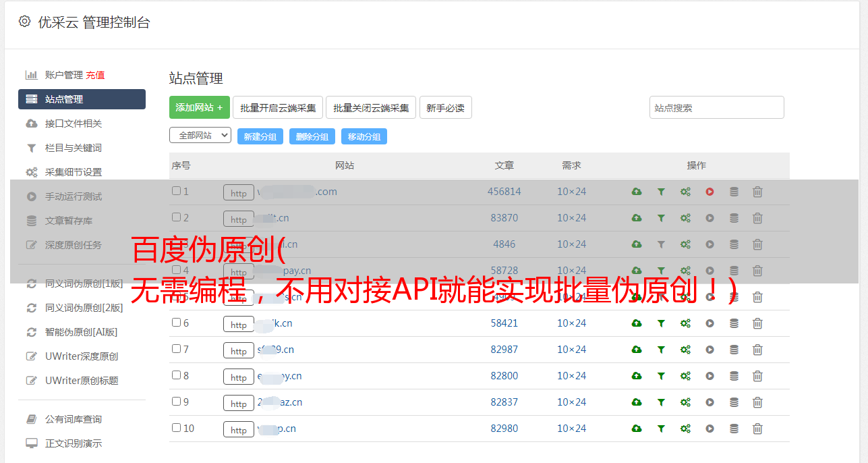This screenshot has height=463, width=868.
Task: Select the checkbox for site number 6
Action: 177,323
